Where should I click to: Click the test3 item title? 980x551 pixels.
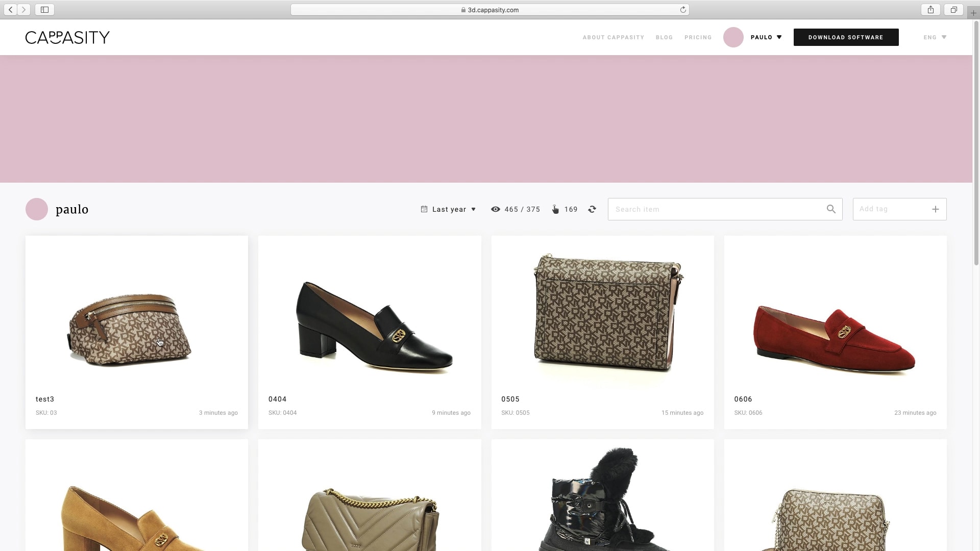coord(45,399)
